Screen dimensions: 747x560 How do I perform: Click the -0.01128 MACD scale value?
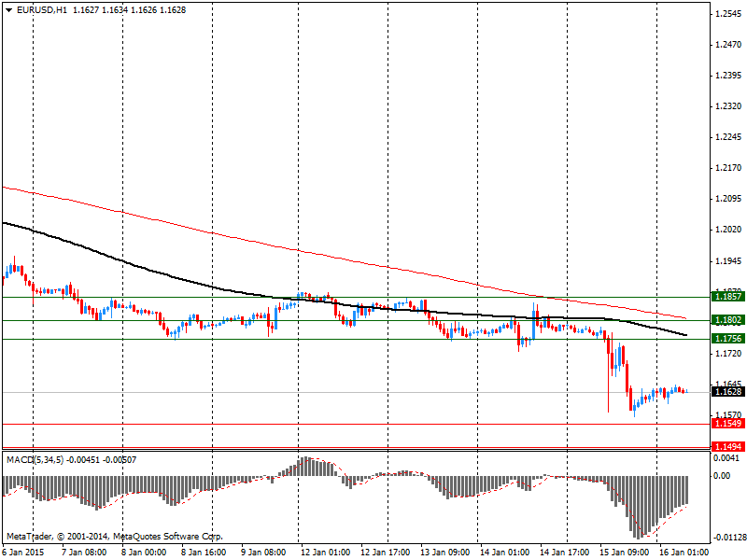tap(728, 538)
